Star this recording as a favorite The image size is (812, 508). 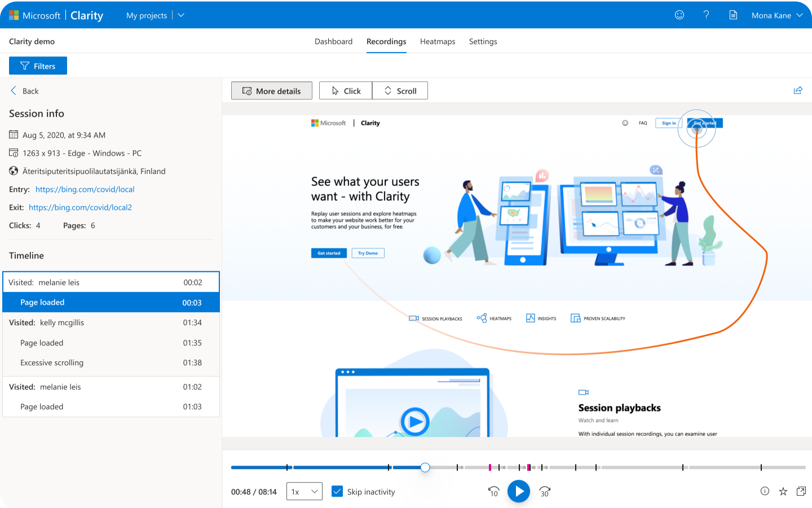point(782,491)
